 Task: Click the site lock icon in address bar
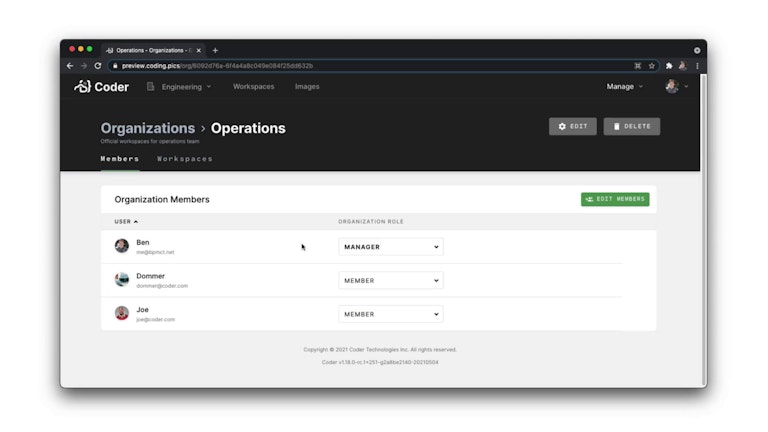(x=115, y=66)
